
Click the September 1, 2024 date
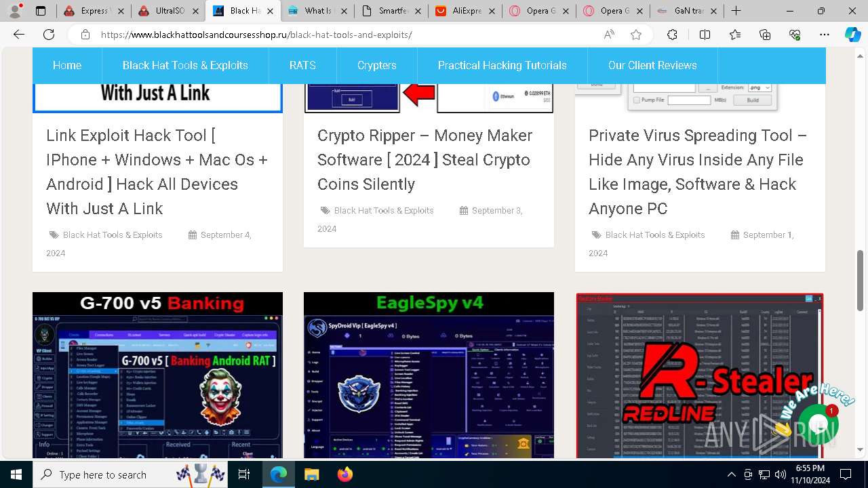768,235
